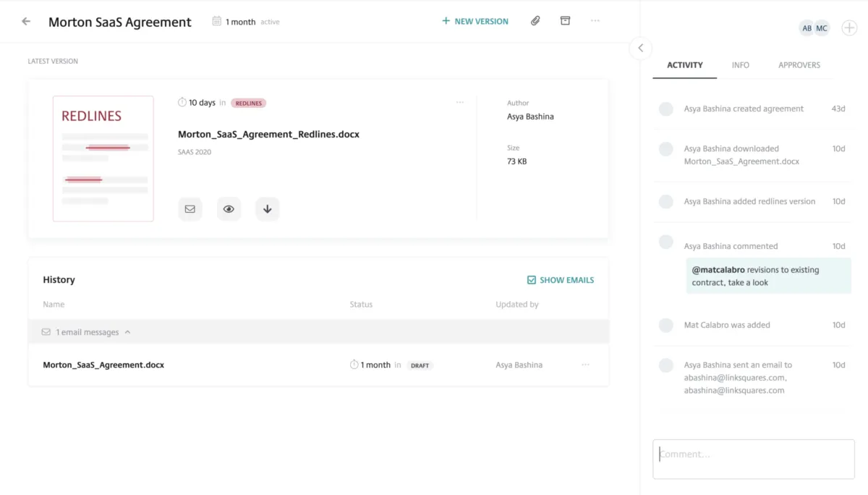Screen dimensions: 868x495
Task: Toggle the Show Emails checkbox
Action: 532,280
